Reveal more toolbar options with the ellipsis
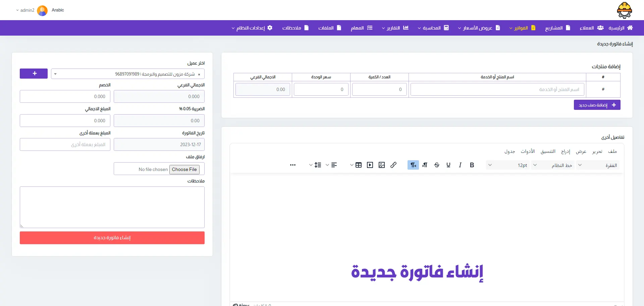Screen dimensions: 644x306 coord(293,165)
